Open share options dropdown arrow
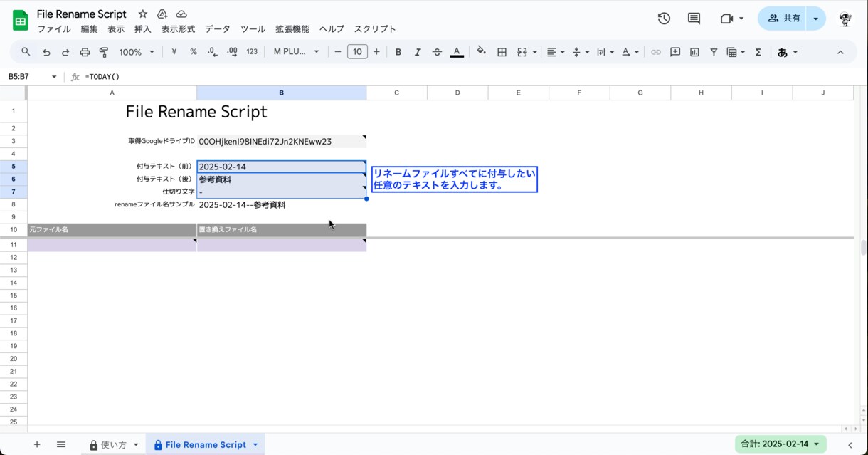 tap(816, 19)
